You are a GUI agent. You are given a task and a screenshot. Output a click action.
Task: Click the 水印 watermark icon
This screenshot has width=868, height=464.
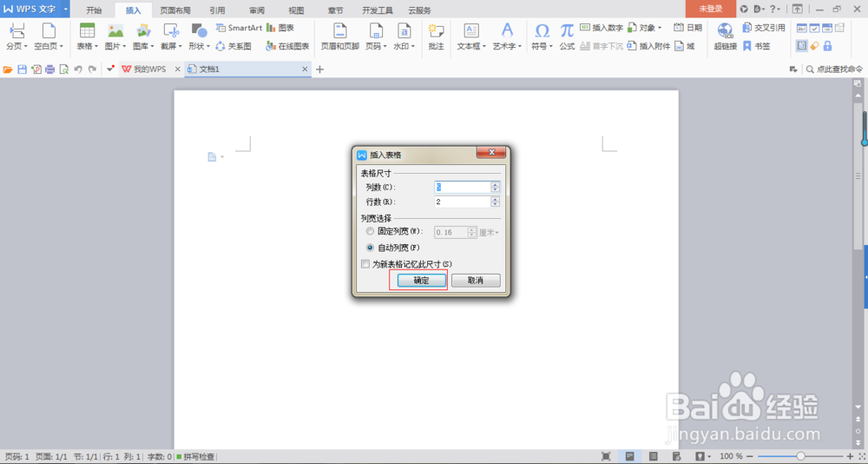(x=404, y=31)
